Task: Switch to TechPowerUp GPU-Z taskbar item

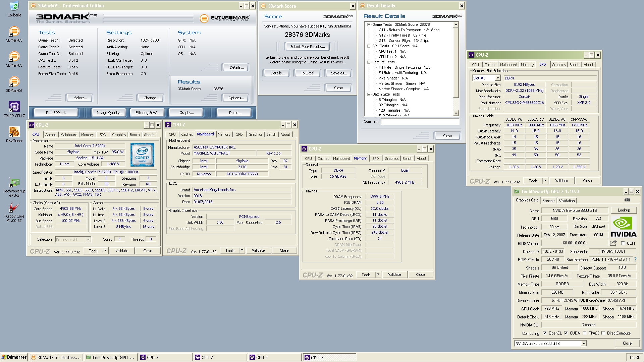Action: (111, 357)
